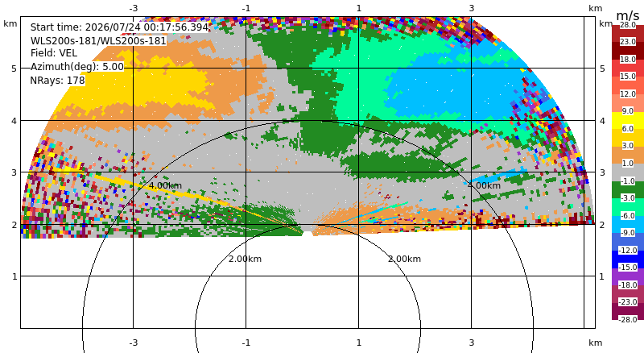Select the Field: VEL label
The width and height of the screenshot is (644, 353).
pyautogui.click(x=54, y=53)
